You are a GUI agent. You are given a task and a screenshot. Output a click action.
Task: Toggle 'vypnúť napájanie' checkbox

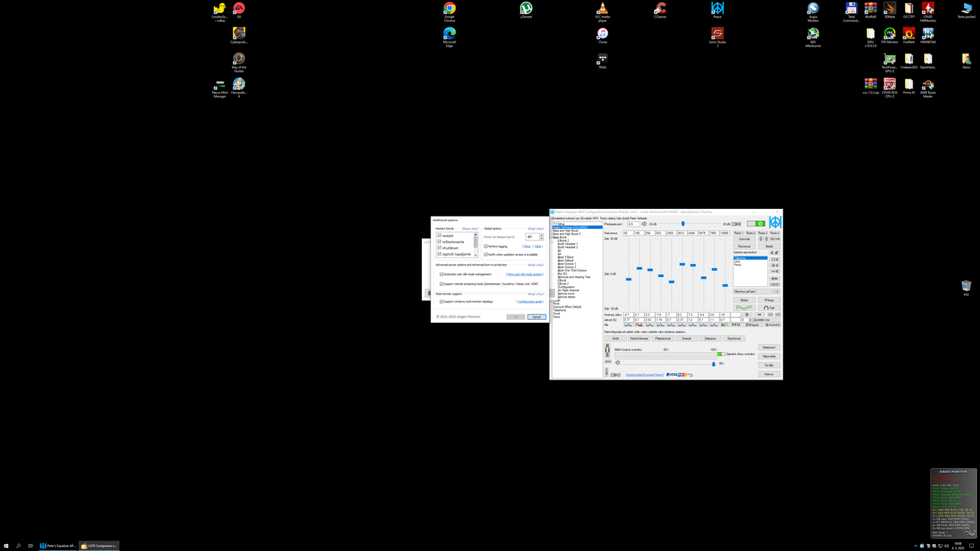pyautogui.click(x=439, y=254)
